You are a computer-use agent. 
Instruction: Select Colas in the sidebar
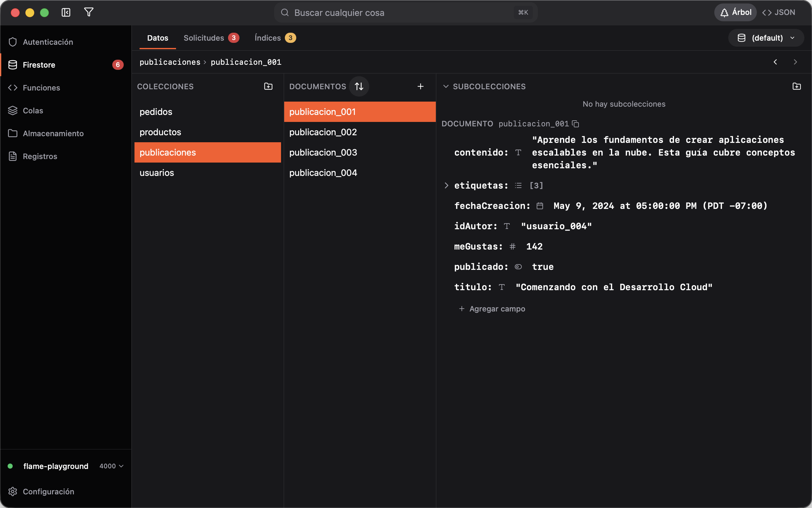(66, 110)
